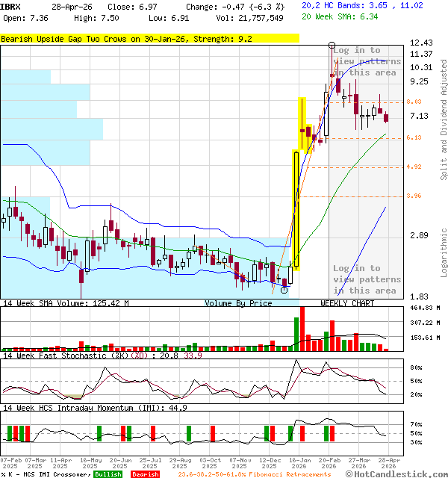Click the circled high marker at chart peak
The height and width of the screenshot is (478, 448).
coord(332,46)
